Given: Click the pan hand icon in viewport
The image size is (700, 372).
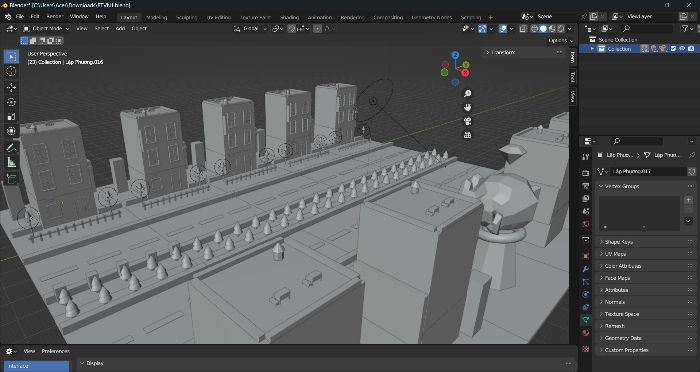Looking at the screenshot, I should [x=467, y=107].
